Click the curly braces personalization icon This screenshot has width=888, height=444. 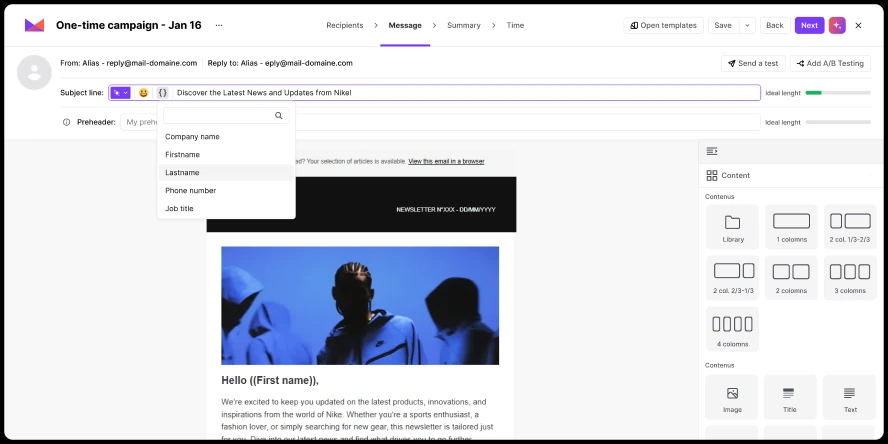pos(163,93)
